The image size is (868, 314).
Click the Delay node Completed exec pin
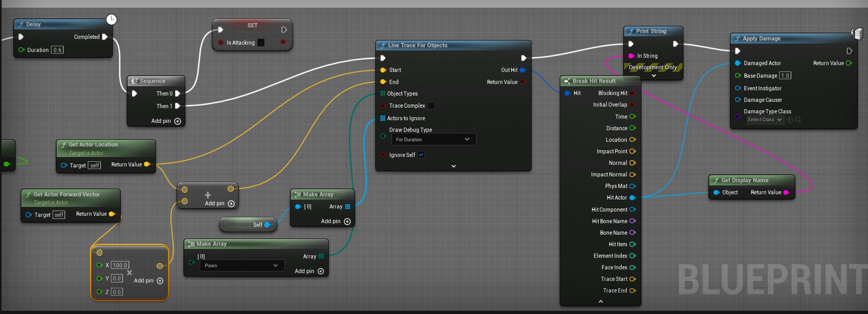(x=105, y=37)
